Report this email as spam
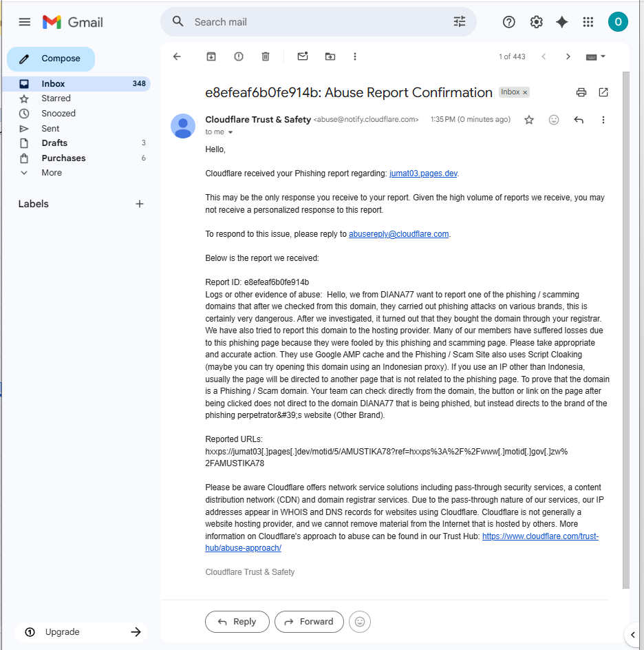This screenshot has height=650, width=644. coord(239,56)
